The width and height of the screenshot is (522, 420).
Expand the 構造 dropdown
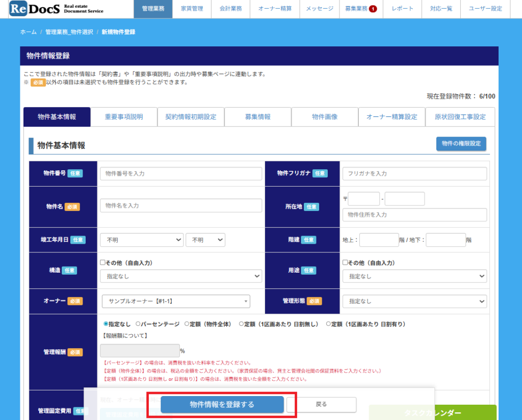(x=181, y=276)
